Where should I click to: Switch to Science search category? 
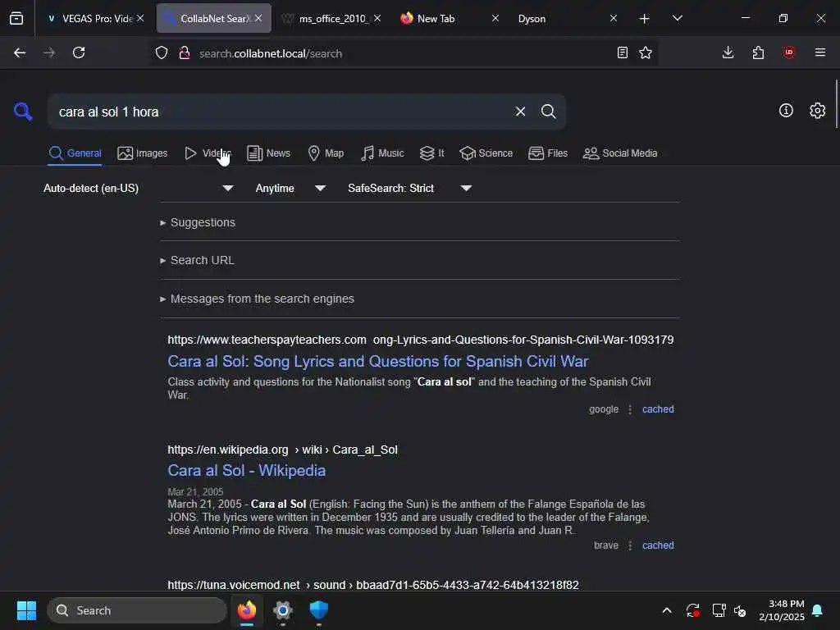pos(486,153)
